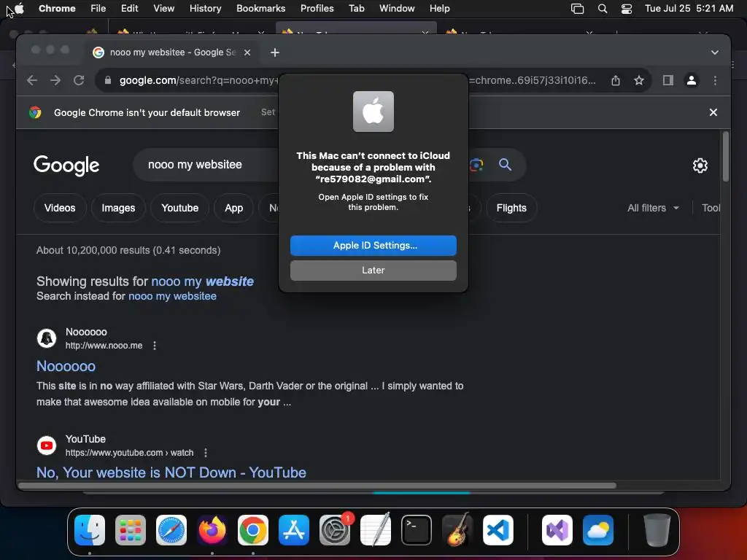The image size is (747, 560).
Task: Open App Store from the Dock
Action: point(294,530)
